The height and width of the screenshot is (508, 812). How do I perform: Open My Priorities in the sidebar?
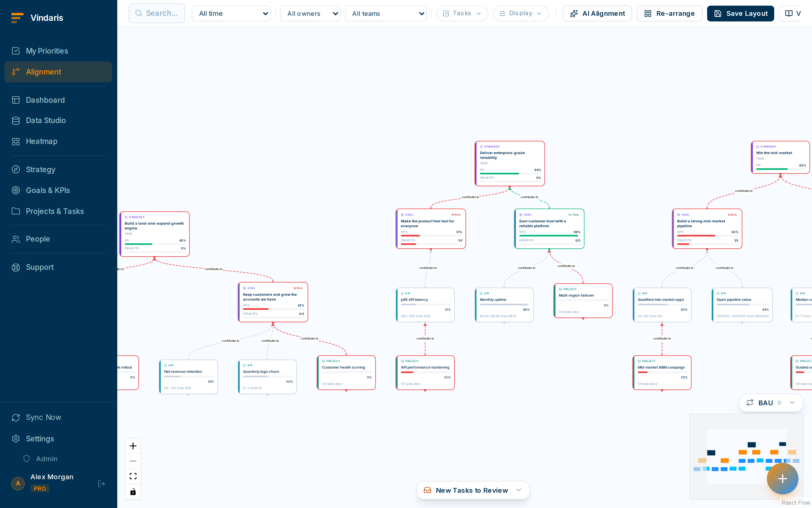[58, 51]
